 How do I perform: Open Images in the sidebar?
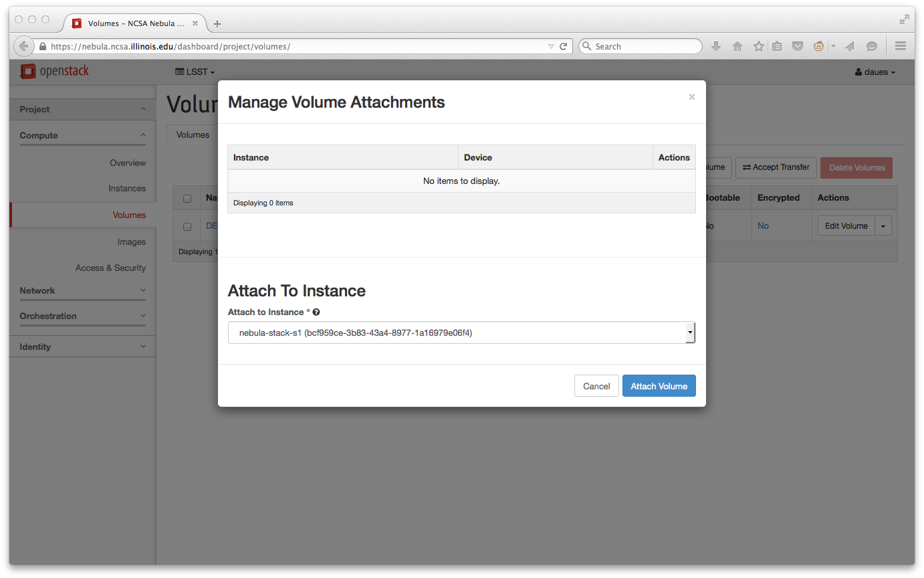tap(132, 242)
